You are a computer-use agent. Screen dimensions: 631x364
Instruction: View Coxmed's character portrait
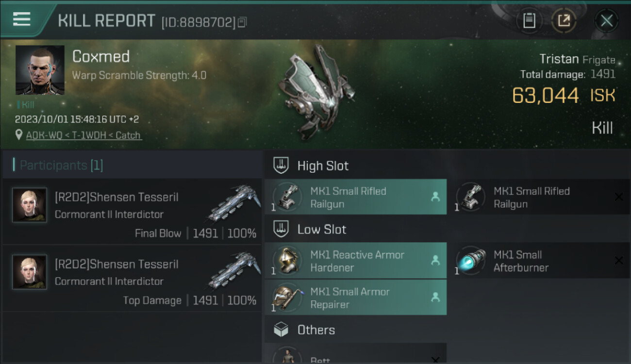[x=40, y=70]
